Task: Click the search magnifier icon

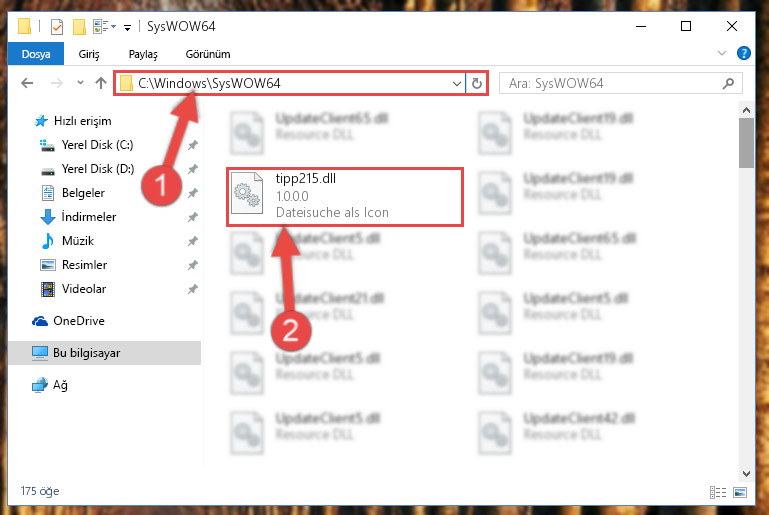Action: 728,83
